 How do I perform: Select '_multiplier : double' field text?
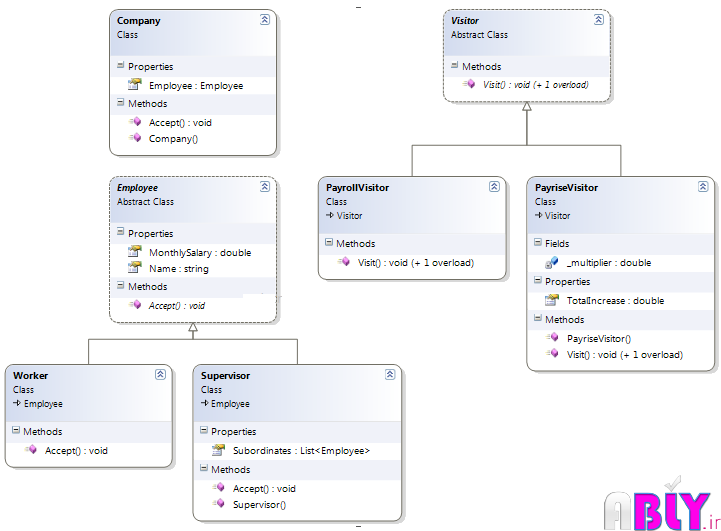(609, 263)
